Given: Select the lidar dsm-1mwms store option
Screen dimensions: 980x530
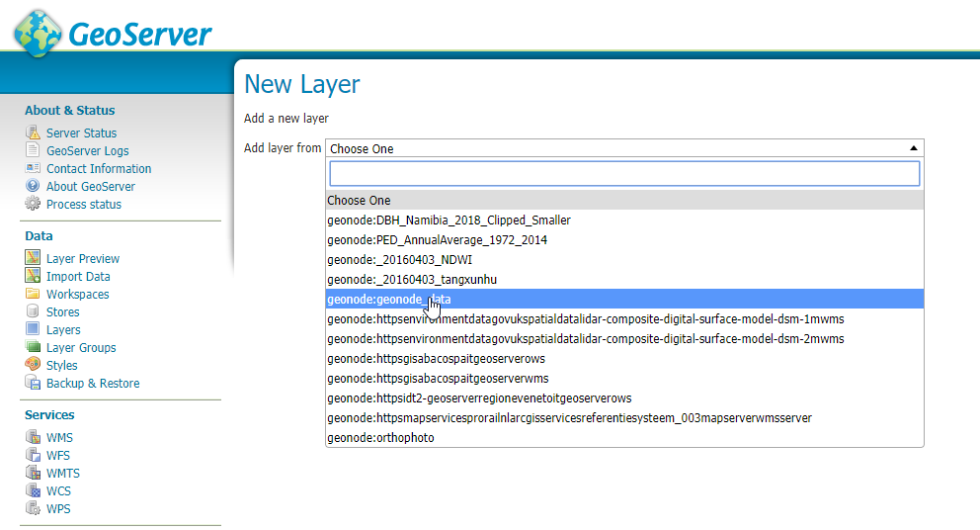Looking at the screenshot, I should click(624, 319).
